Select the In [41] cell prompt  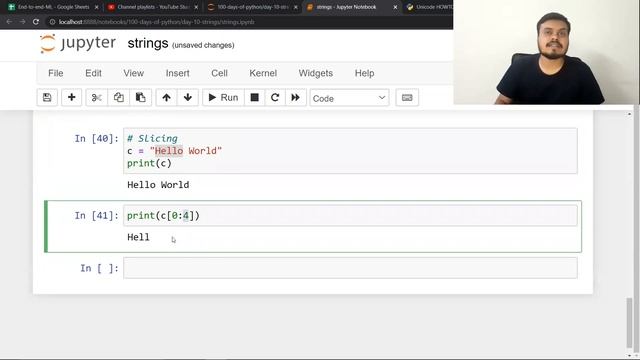(96, 216)
